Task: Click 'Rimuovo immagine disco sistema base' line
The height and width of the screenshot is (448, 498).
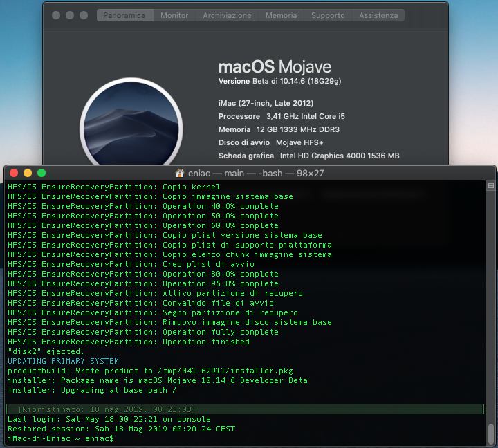Action: pyautogui.click(x=169, y=322)
